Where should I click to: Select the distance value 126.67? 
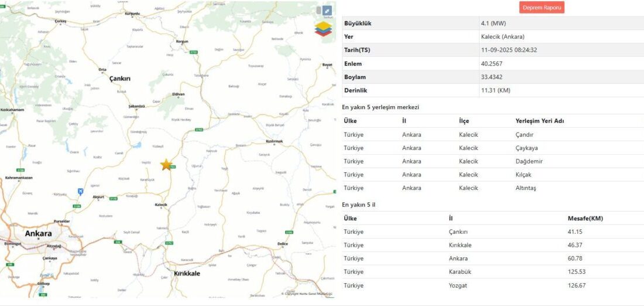tap(577, 285)
